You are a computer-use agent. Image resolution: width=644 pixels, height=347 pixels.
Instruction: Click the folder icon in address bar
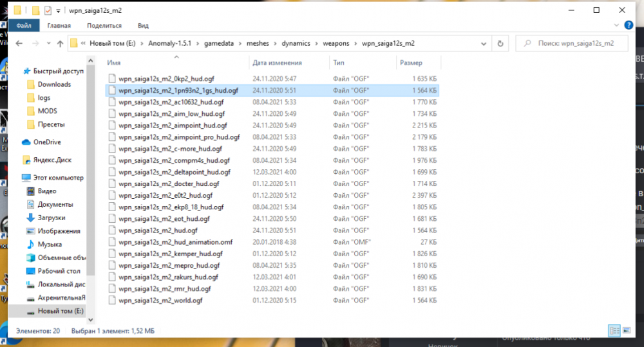click(74, 43)
